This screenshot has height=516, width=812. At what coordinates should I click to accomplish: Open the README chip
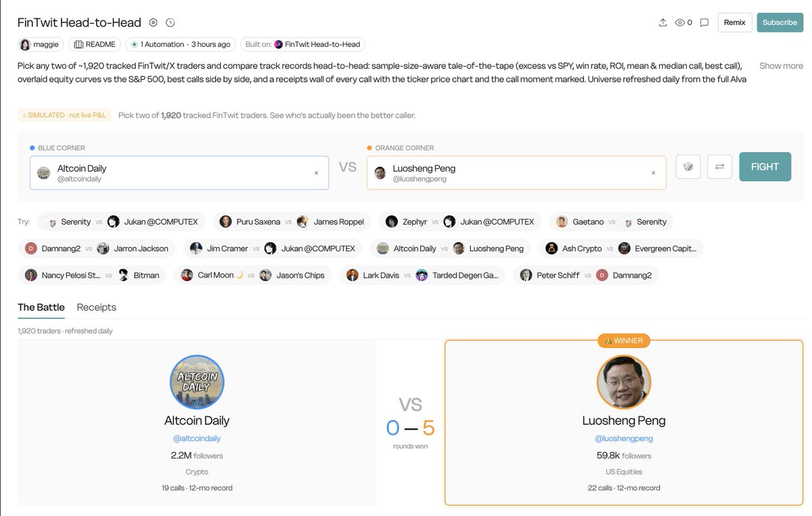tap(95, 44)
